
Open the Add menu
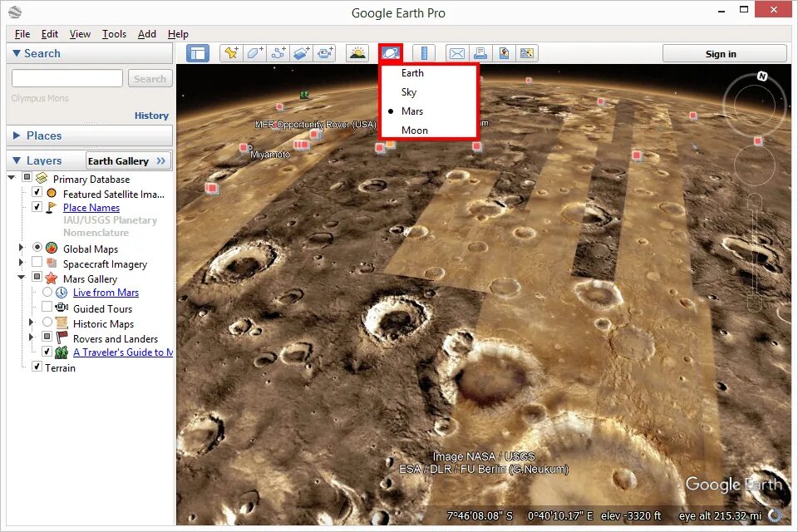click(147, 33)
